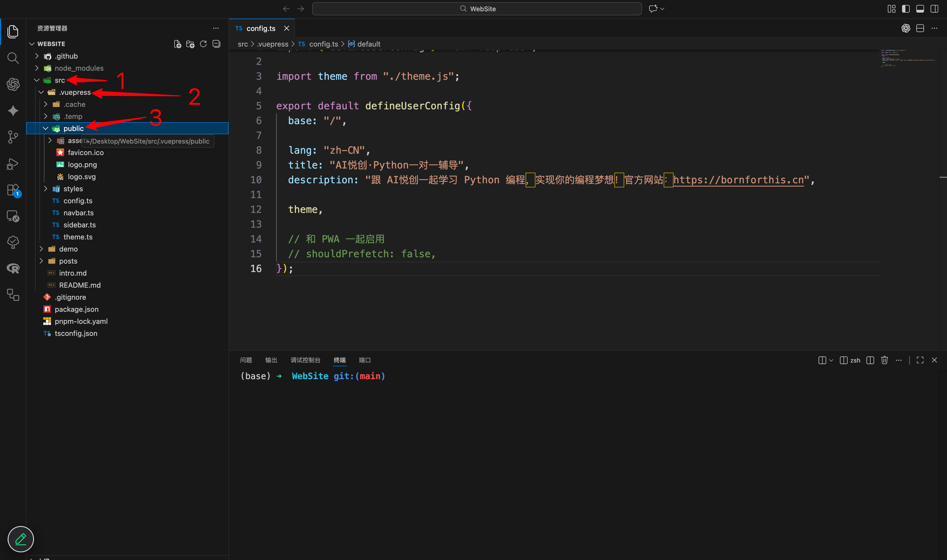Screen dimensions: 947x560
Task: Expand the .github folder
Action: tap(37, 56)
